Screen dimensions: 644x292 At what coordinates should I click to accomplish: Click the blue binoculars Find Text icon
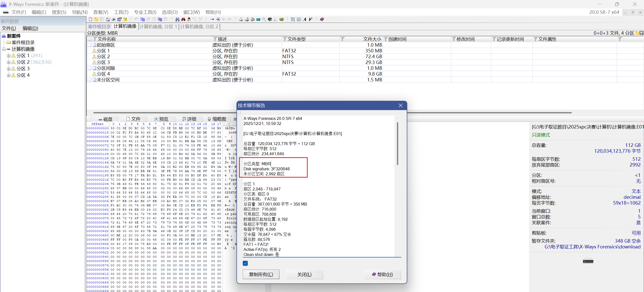(177, 19)
